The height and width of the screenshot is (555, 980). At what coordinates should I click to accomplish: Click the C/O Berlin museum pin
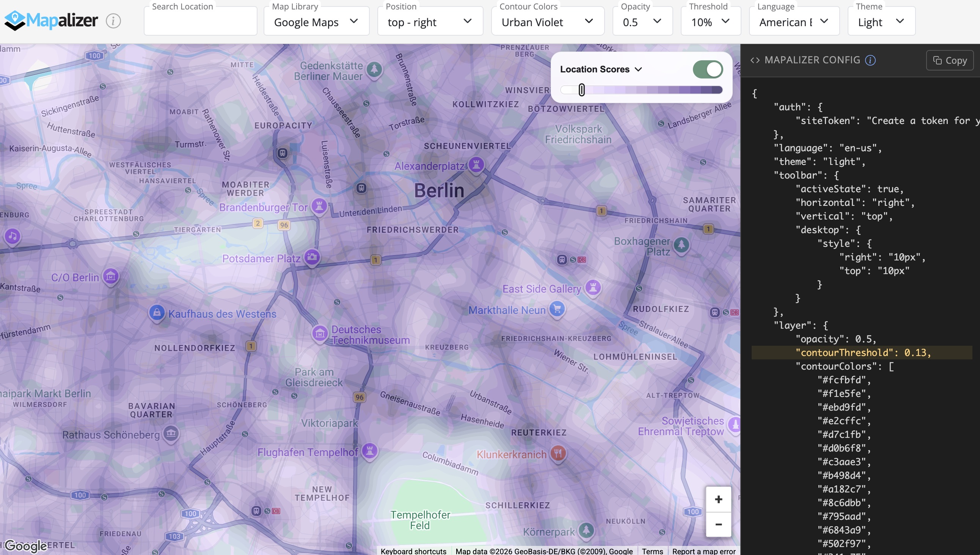click(x=111, y=277)
